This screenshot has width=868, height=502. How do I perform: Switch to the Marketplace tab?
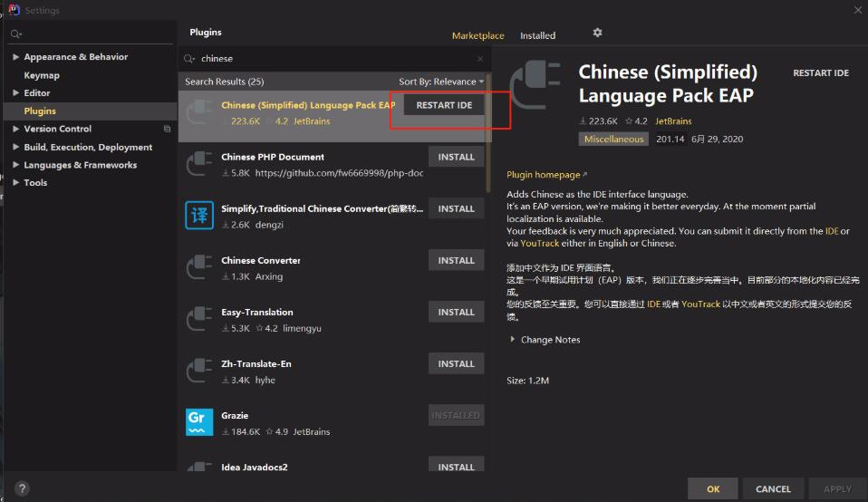click(x=477, y=35)
